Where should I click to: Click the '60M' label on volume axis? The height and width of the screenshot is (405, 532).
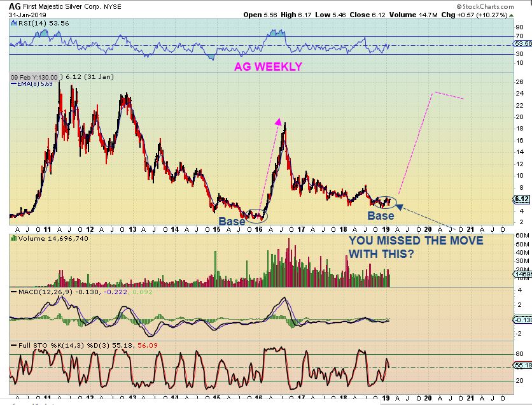(x=522, y=236)
